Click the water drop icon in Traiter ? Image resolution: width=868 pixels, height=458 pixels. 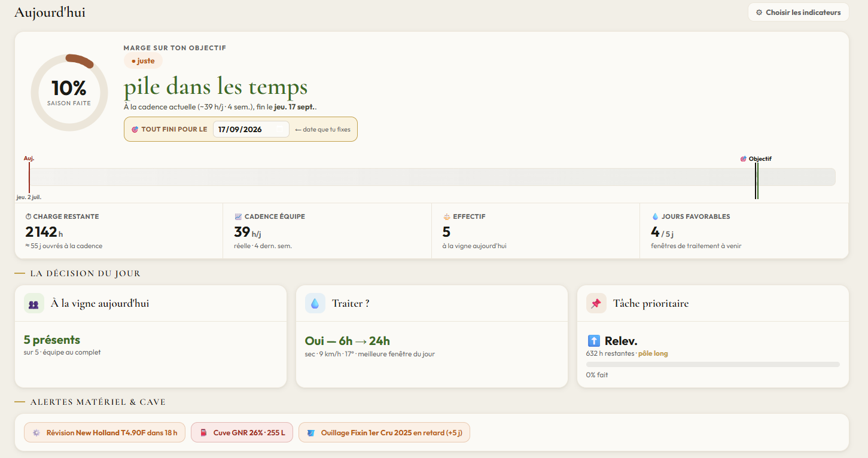click(315, 303)
